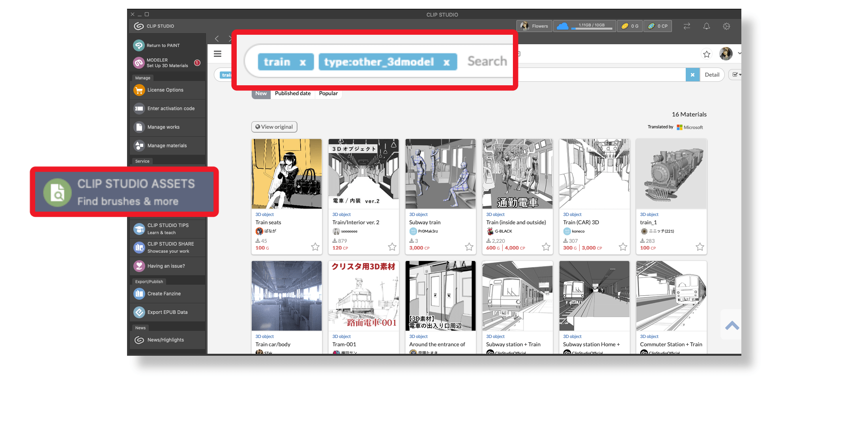Open Detail search options

712,75
